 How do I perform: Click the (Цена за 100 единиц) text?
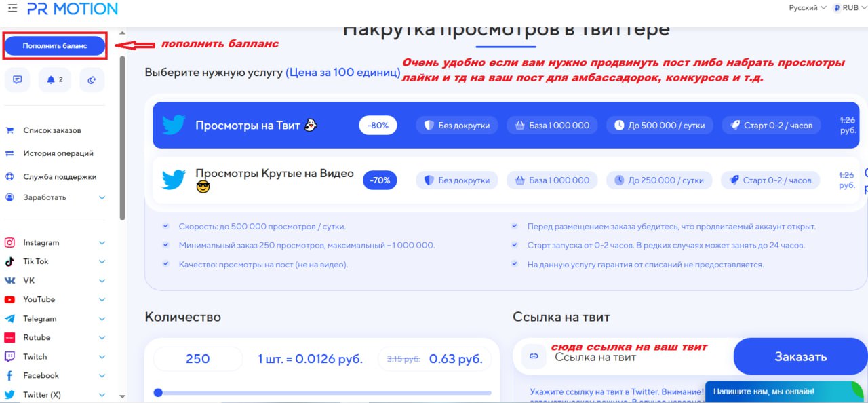point(342,72)
